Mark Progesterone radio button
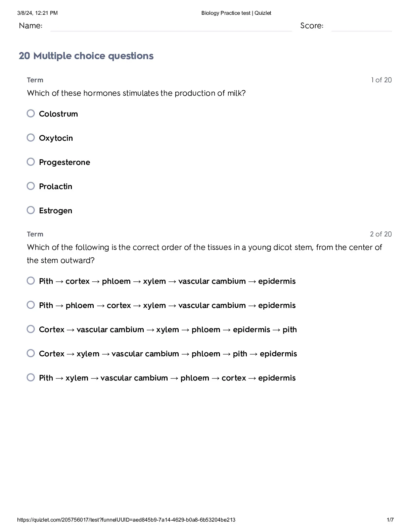The height and width of the screenshot is (532, 411). 31,162
